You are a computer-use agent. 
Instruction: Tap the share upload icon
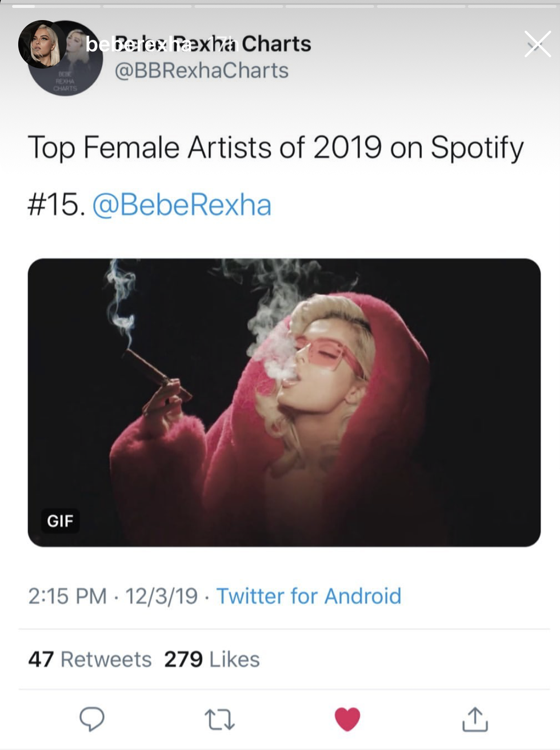(475, 719)
